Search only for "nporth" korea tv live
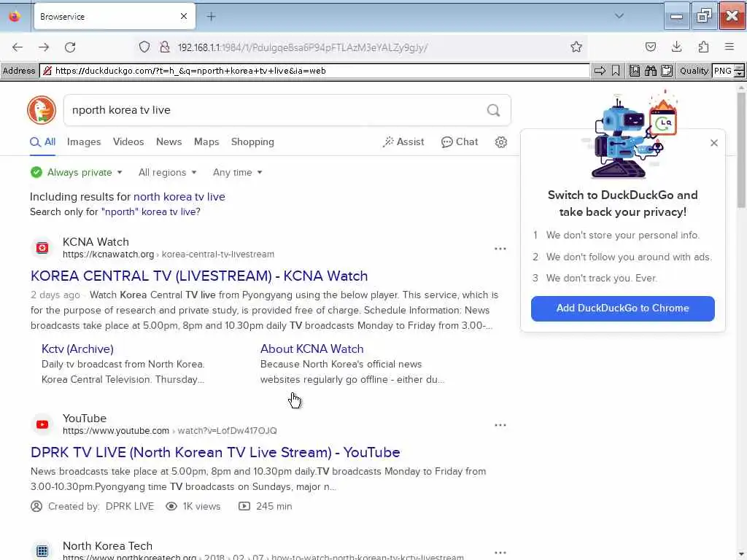This screenshot has width=747, height=560. (x=150, y=212)
